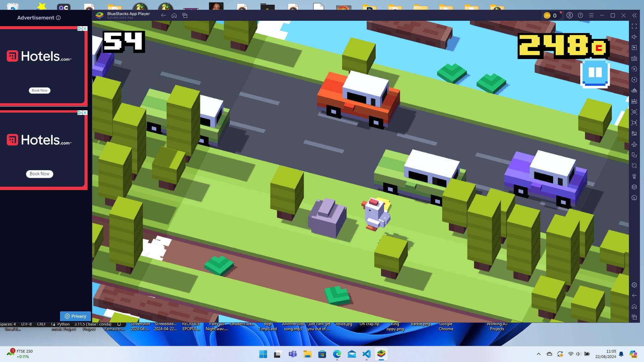Image resolution: width=644 pixels, height=362 pixels.
Task: Open multi-instance tabs icon in title bar
Action: click(185, 15)
